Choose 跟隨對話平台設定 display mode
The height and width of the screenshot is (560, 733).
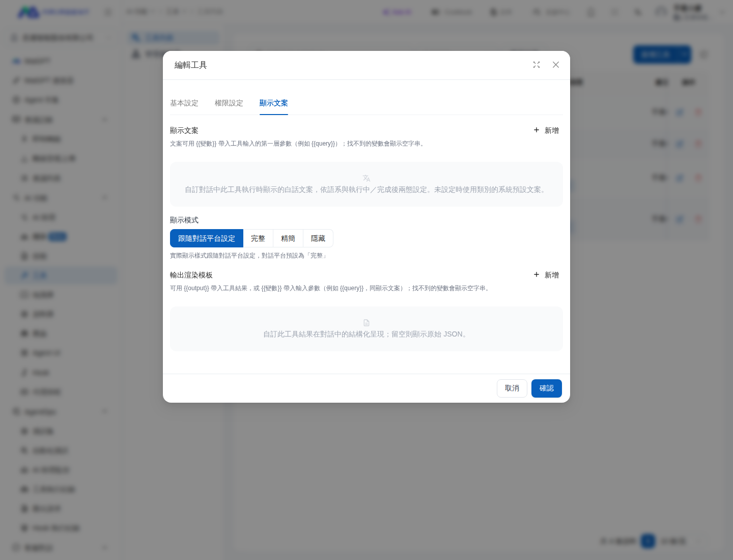[207, 238]
